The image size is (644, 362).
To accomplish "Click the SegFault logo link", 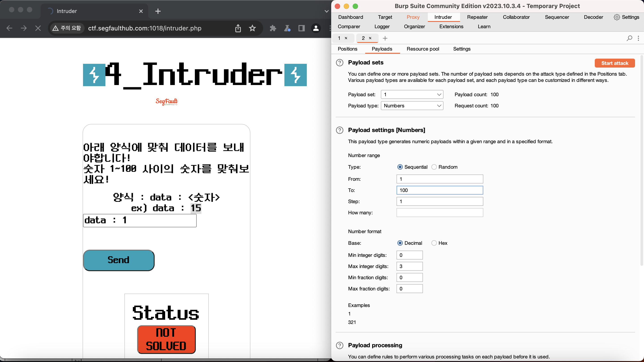I will (166, 102).
